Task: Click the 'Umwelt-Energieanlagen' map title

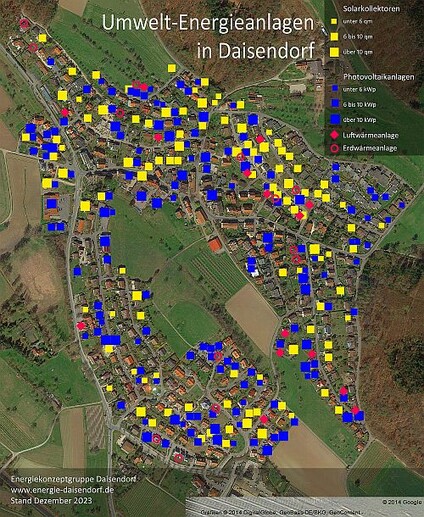Action: (x=208, y=23)
